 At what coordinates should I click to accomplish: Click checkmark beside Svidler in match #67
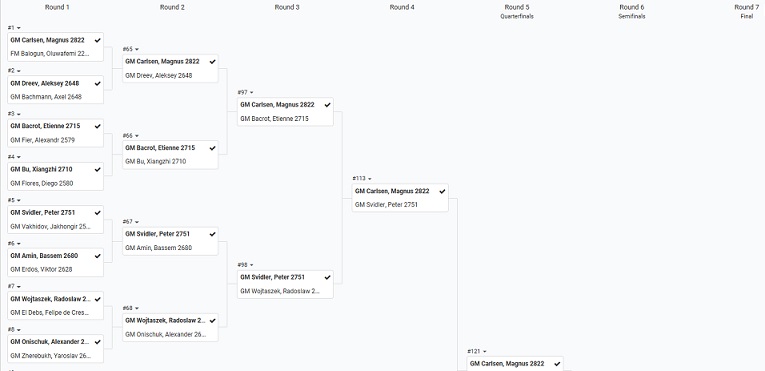[x=212, y=234]
